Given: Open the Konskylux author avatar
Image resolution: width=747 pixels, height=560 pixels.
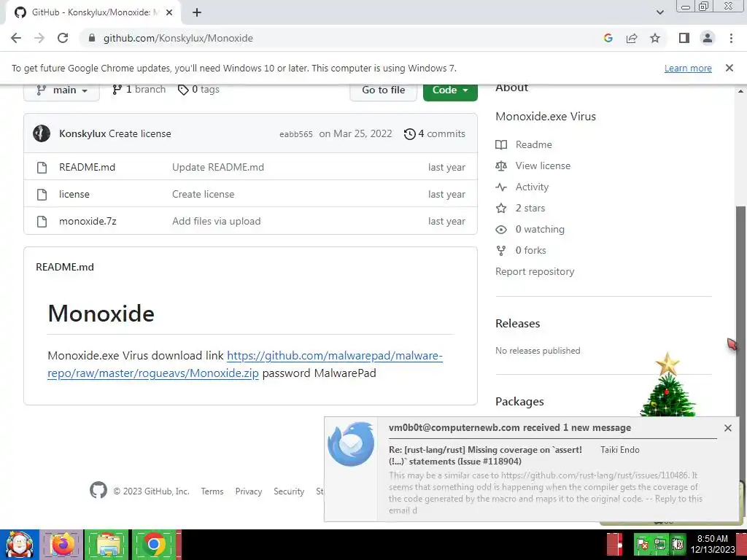Looking at the screenshot, I should tap(42, 134).
